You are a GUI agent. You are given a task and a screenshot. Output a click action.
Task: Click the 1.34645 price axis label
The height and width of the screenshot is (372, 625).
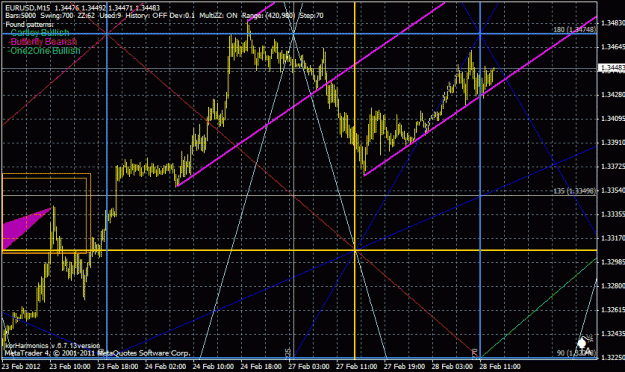tap(613, 47)
